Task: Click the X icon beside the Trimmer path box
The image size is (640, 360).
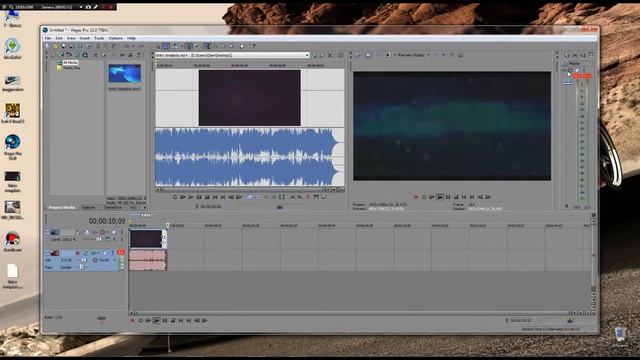Action: (330, 55)
